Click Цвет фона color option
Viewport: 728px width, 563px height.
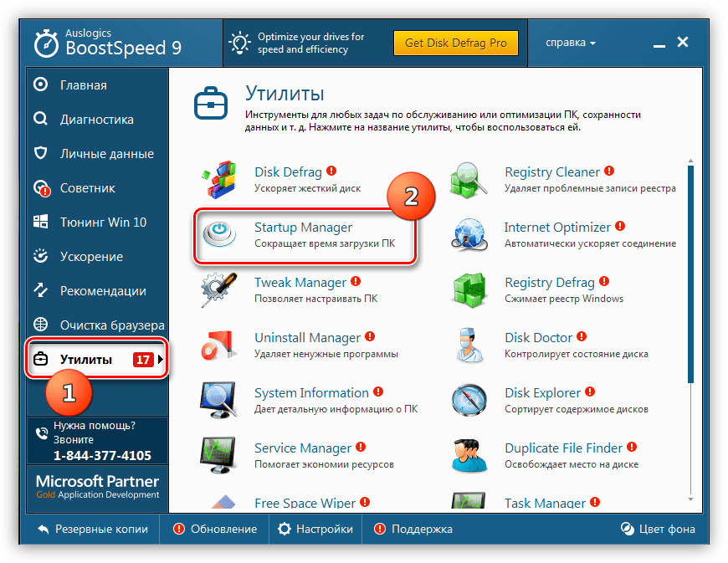point(658,529)
